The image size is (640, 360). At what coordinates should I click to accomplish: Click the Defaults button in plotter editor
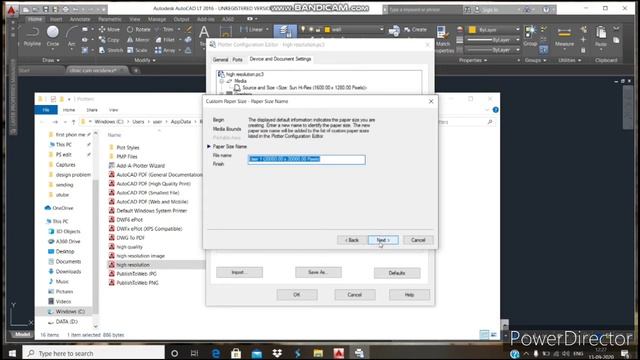[397, 273]
